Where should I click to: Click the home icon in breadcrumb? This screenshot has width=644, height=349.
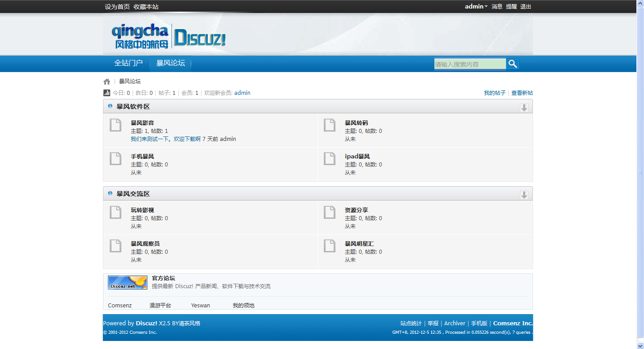pos(107,81)
